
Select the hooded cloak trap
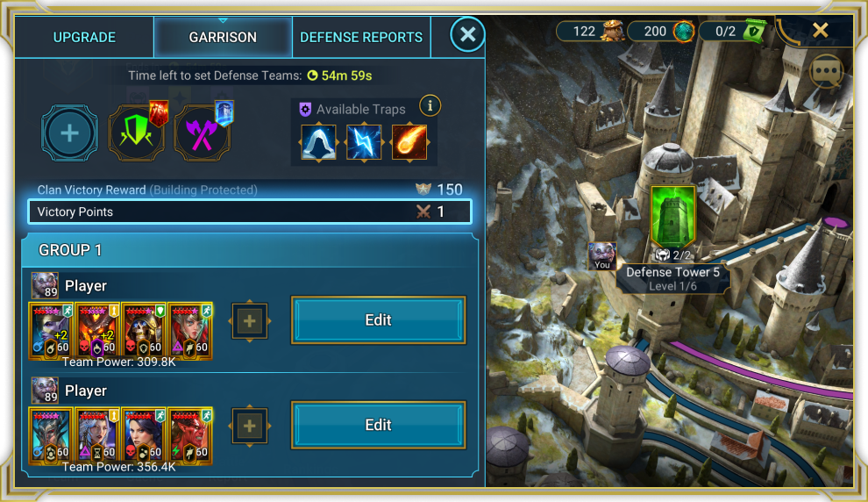[318, 142]
